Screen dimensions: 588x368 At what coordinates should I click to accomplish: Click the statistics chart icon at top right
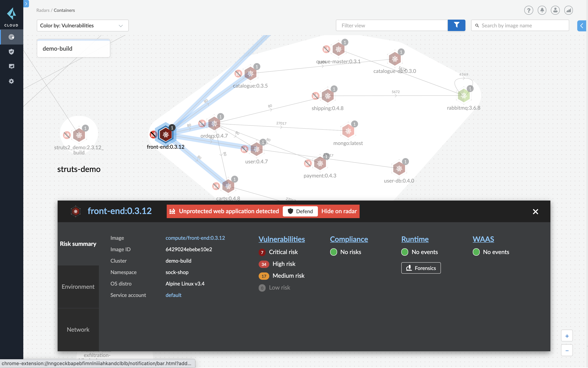569,10
